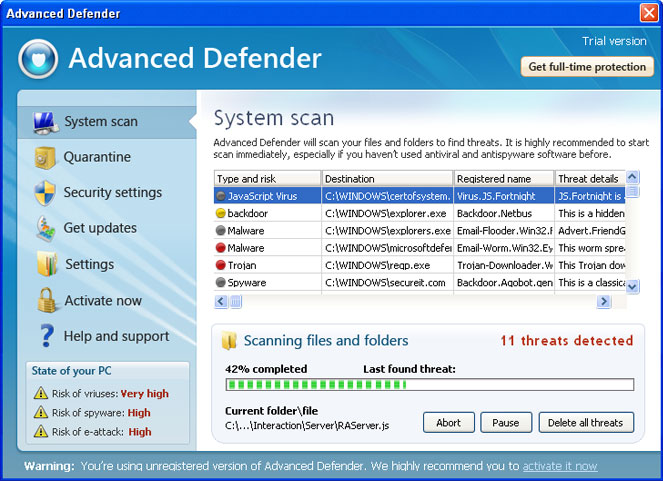Click the System scan computer icon
663x481 pixels.
pos(45,123)
